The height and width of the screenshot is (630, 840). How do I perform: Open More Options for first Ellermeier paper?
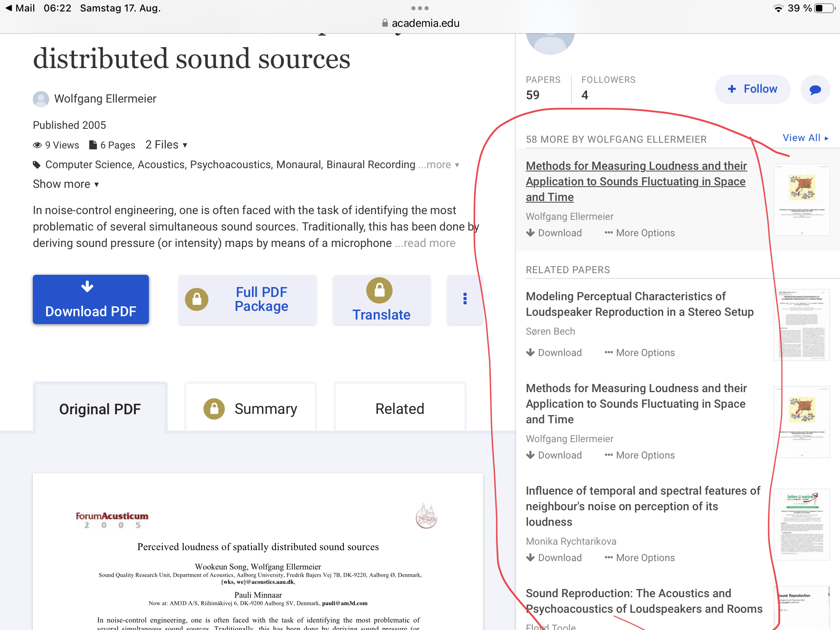pos(640,233)
